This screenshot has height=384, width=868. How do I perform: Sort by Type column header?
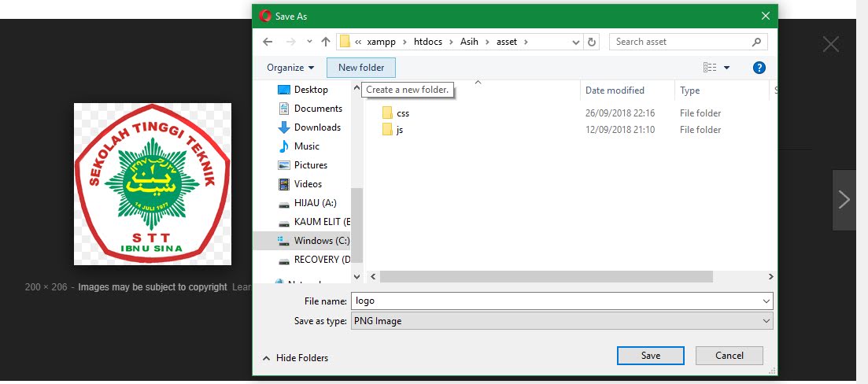pos(722,90)
